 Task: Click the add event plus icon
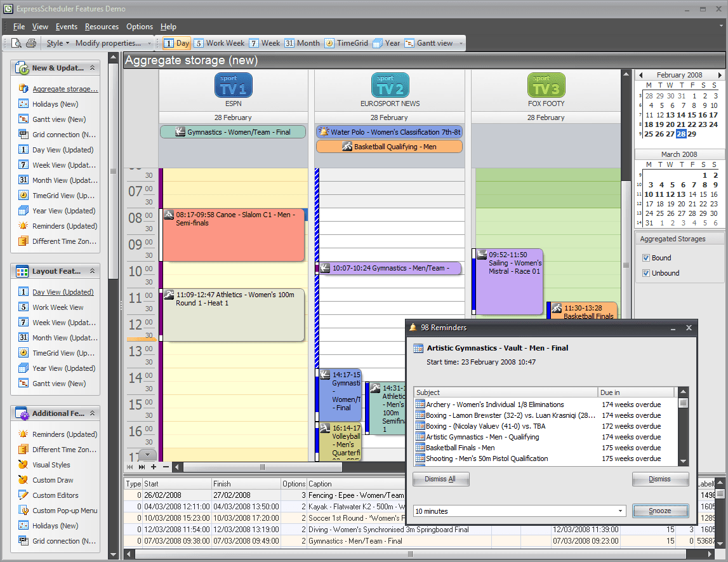[154, 467]
